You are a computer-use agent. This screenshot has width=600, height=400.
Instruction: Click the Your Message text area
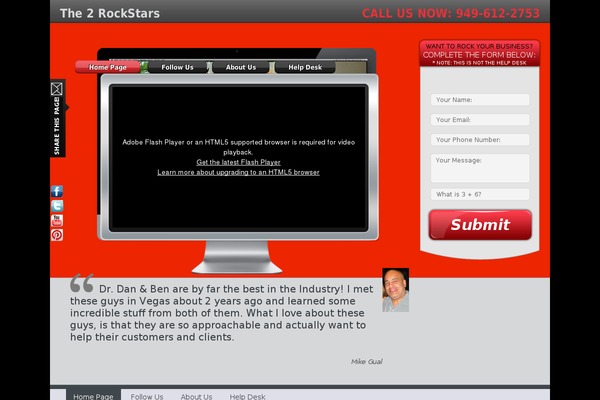coord(480,168)
